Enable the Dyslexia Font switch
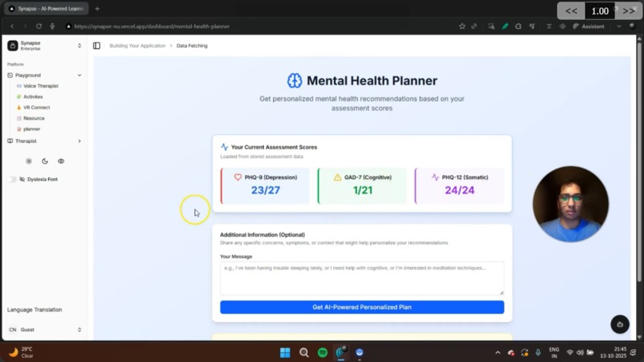 (x=12, y=179)
